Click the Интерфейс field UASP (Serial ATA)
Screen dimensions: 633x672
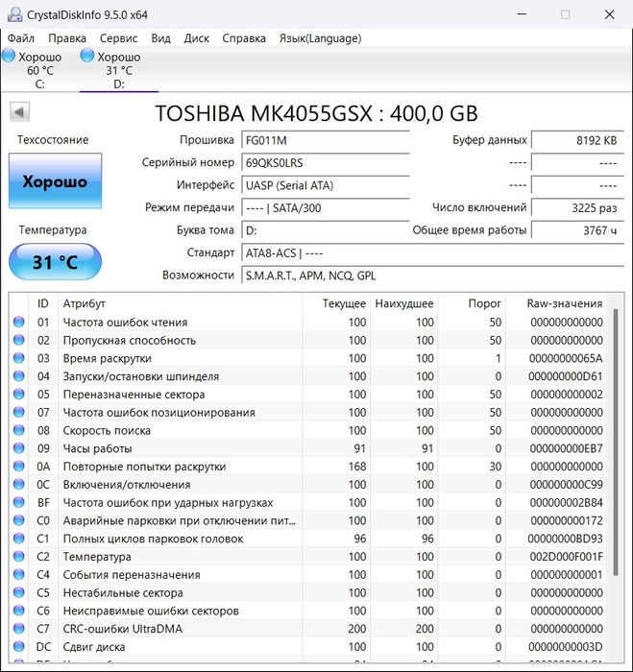click(326, 185)
